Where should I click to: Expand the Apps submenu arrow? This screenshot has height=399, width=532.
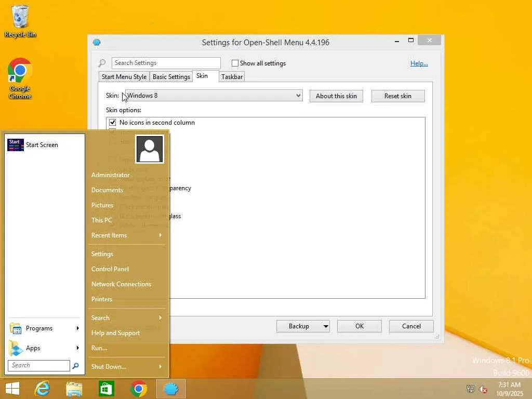coord(78,348)
